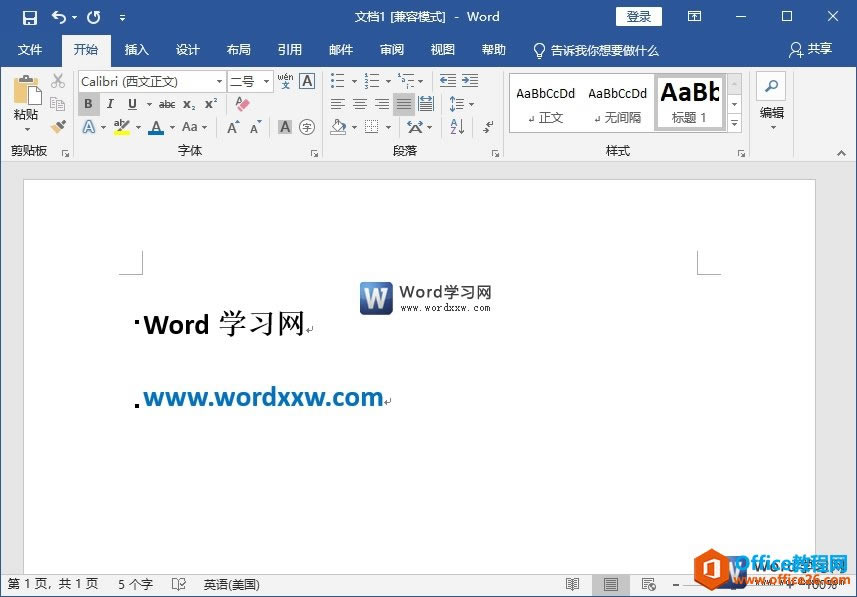Image resolution: width=857 pixels, height=597 pixels.
Task: Switch to the 插入 ribbon tab
Action: [x=136, y=49]
